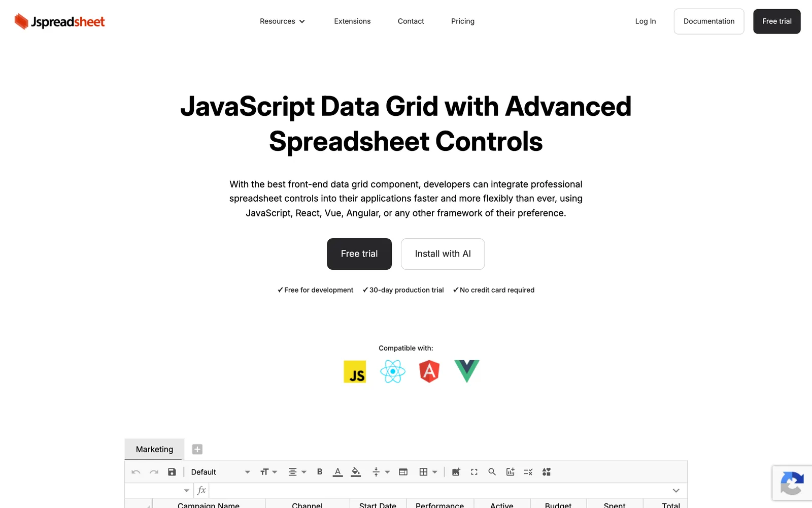The height and width of the screenshot is (508, 812).
Task: Open the Contact page
Action: pyautogui.click(x=411, y=21)
